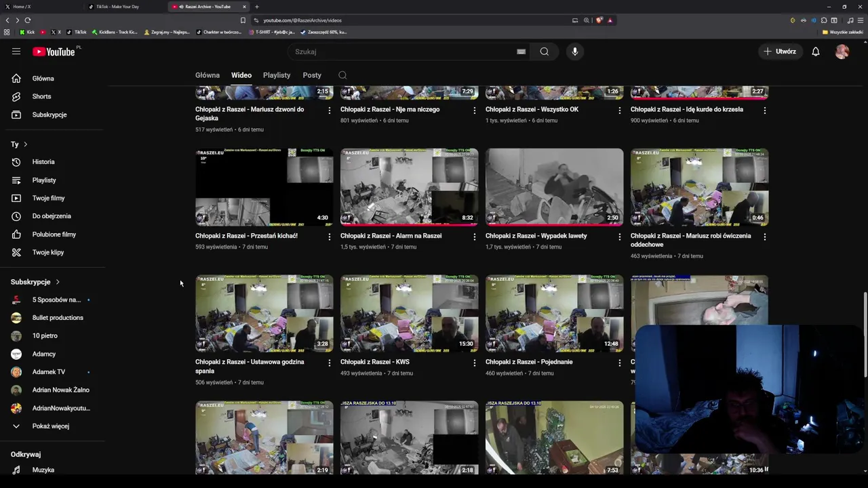Play Wypadek lawety video thumbnail
Image resolution: width=868 pixels, height=488 pixels.
[555, 187]
